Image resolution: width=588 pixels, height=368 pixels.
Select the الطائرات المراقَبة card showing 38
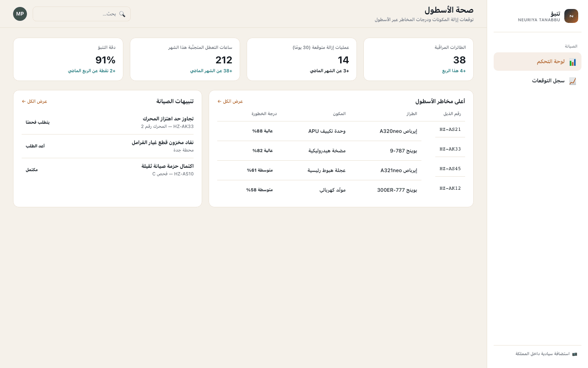tap(419, 59)
